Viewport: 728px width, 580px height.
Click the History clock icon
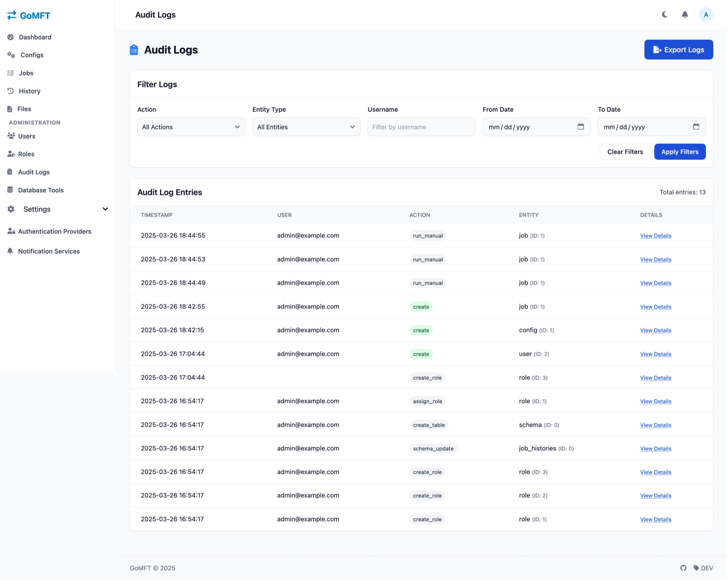click(x=11, y=91)
